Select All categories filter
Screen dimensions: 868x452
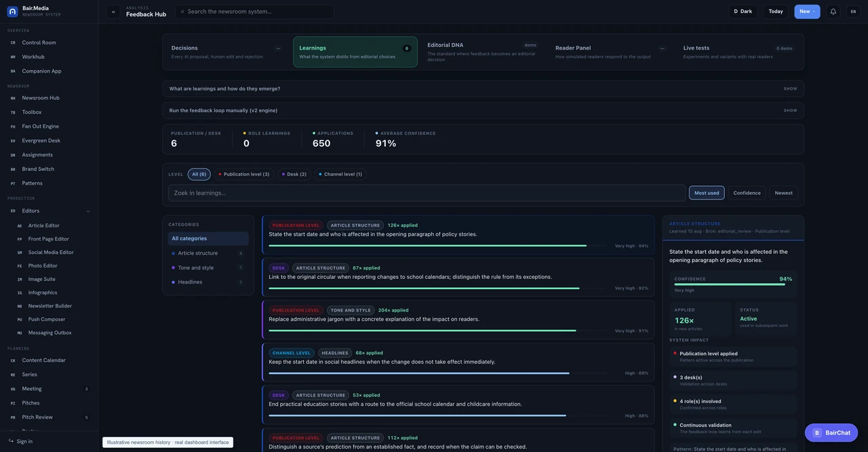coord(208,238)
